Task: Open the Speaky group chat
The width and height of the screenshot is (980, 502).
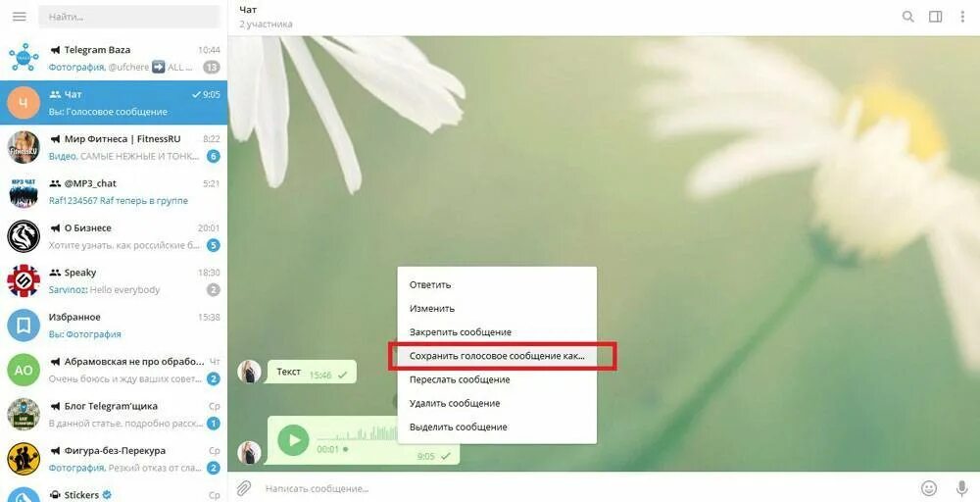Action: (114, 281)
